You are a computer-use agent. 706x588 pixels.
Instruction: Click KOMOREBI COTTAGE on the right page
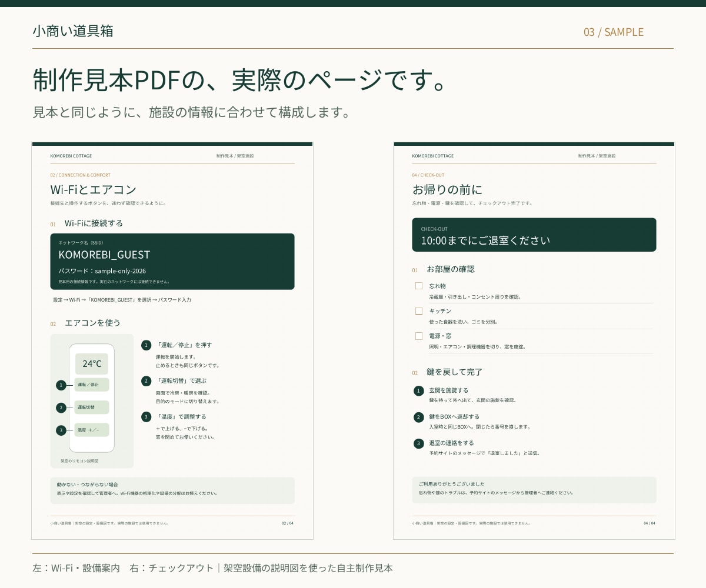point(433,156)
